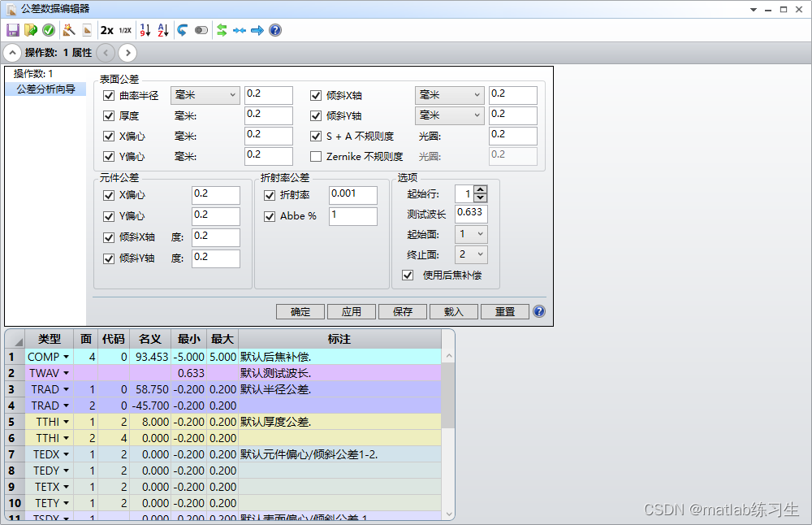Image resolution: width=812 pixels, height=525 pixels.
Task: Click the table vertical scrollbar thumb
Action: click(x=449, y=396)
